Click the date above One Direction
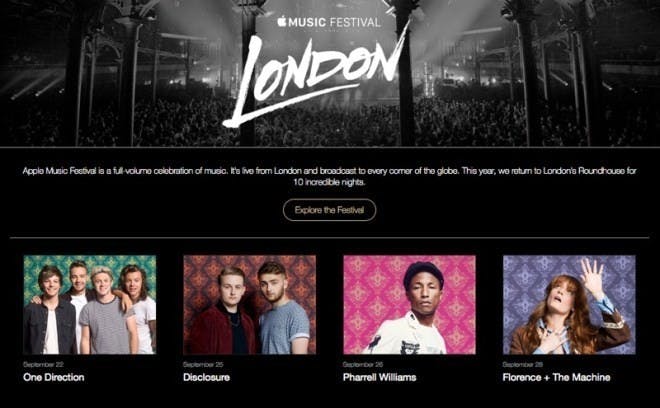The image size is (660, 408). pyautogui.click(x=43, y=364)
